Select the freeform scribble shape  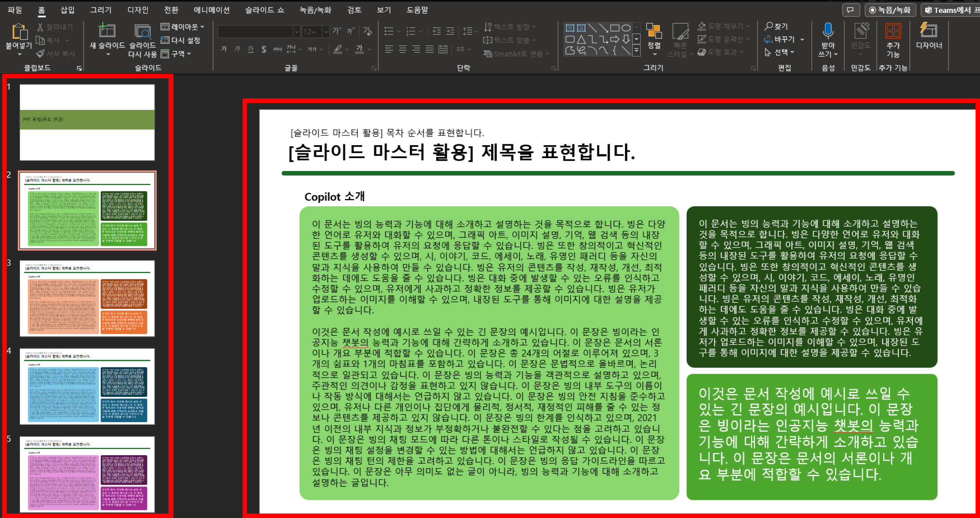pyautogui.click(x=581, y=51)
